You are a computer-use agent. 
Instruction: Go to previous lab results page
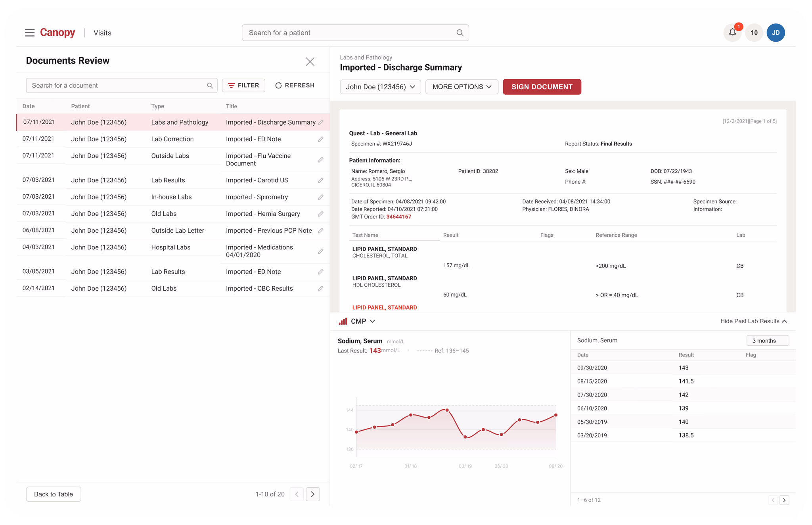pos(773,500)
